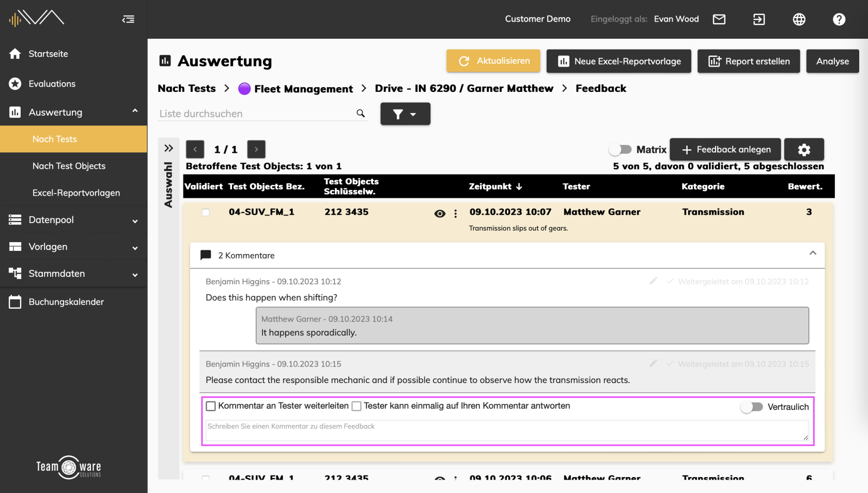This screenshot has width=868, height=493.
Task: Click Report erstellen button
Action: pyautogui.click(x=749, y=61)
